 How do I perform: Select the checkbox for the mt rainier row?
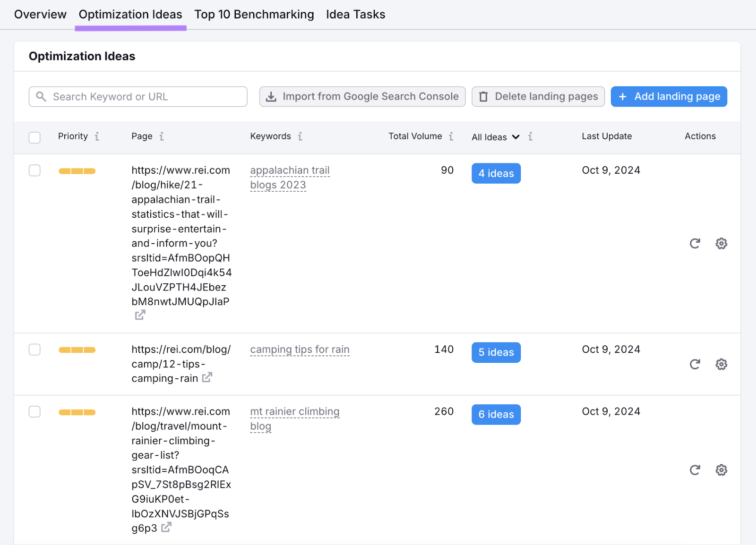pyautogui.click(x=34, y=411)
